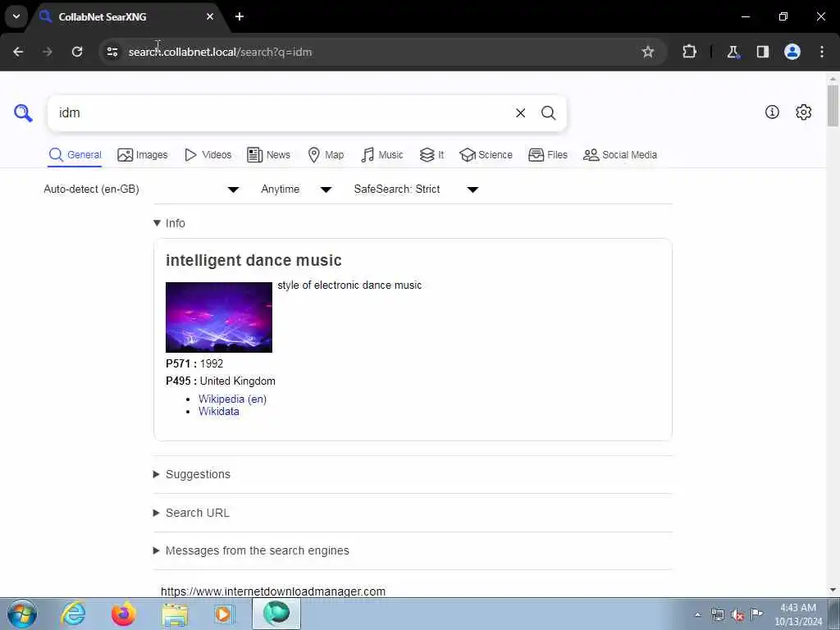Open the internetdownloadmanager.com result URL
Image resolution: width=840 pixels, height=630 pixels.
(x=272, y=591)
